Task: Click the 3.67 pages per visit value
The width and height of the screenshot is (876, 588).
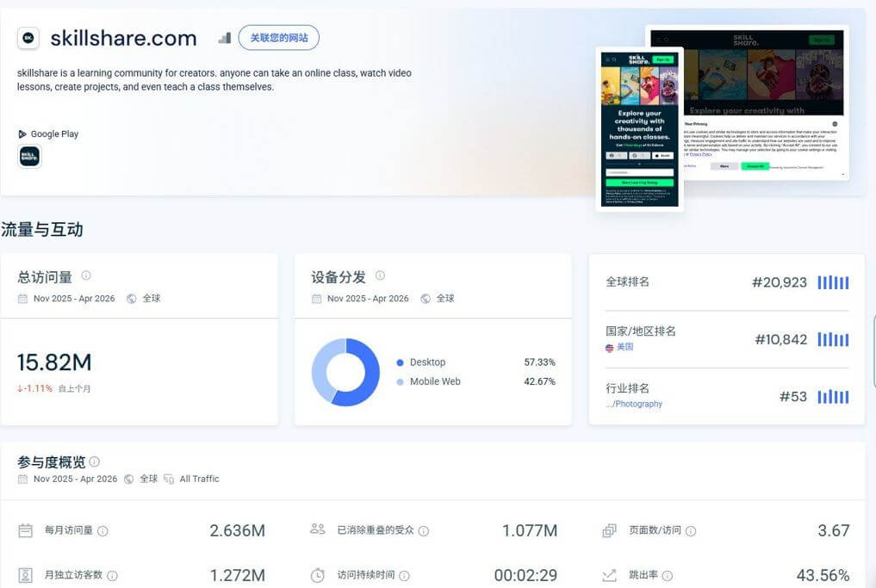Action: pos(834,530)
